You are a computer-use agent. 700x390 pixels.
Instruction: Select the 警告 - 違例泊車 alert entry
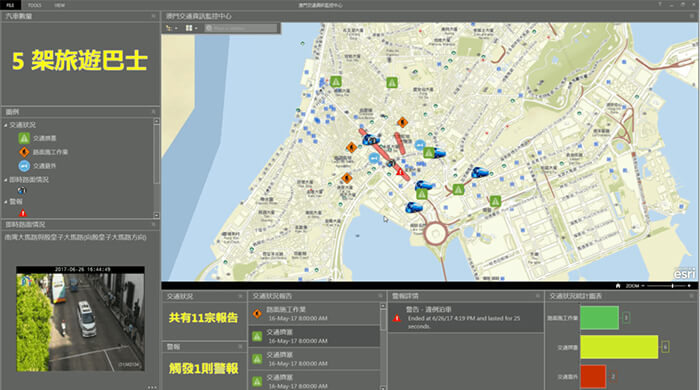466,317
